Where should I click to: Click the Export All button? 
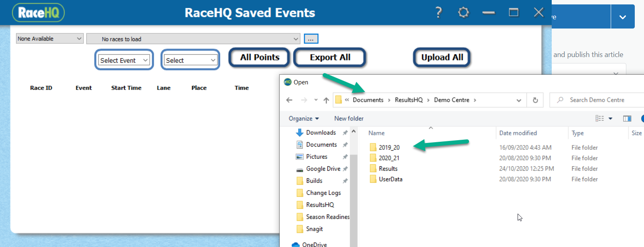[x=330, y=57]
